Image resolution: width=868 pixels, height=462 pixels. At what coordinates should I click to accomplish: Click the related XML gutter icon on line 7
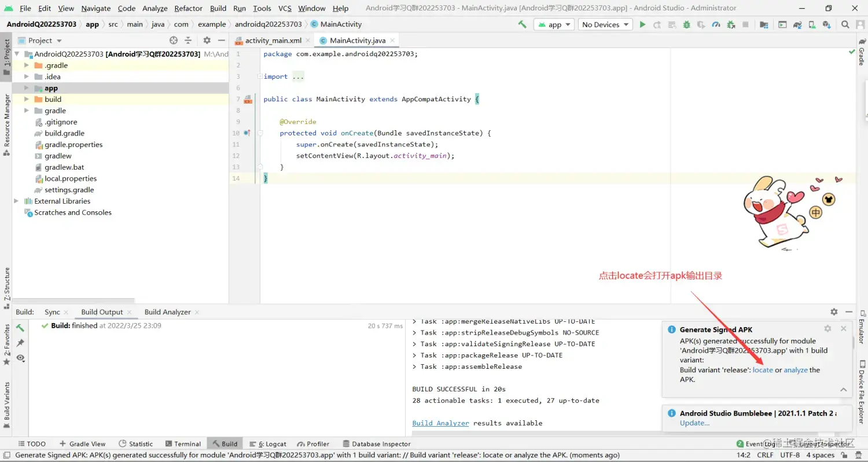[x=248, y=100]
